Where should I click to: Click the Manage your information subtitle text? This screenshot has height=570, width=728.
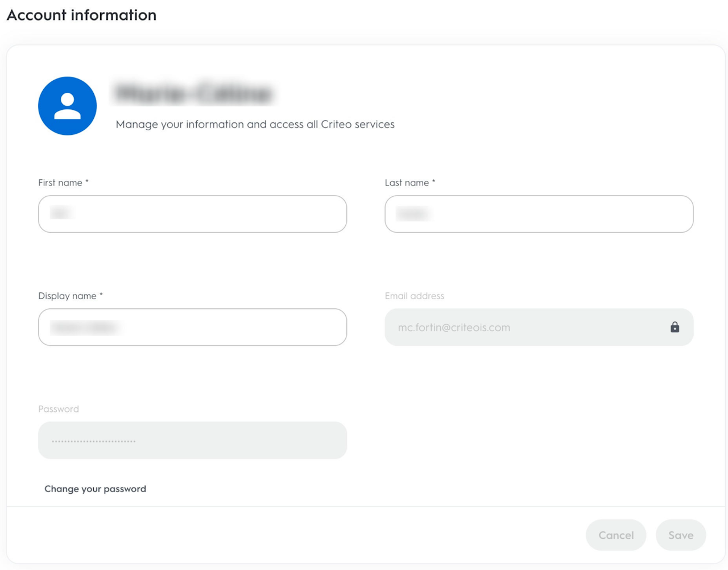pyautogui.click(x=255, y=124)
